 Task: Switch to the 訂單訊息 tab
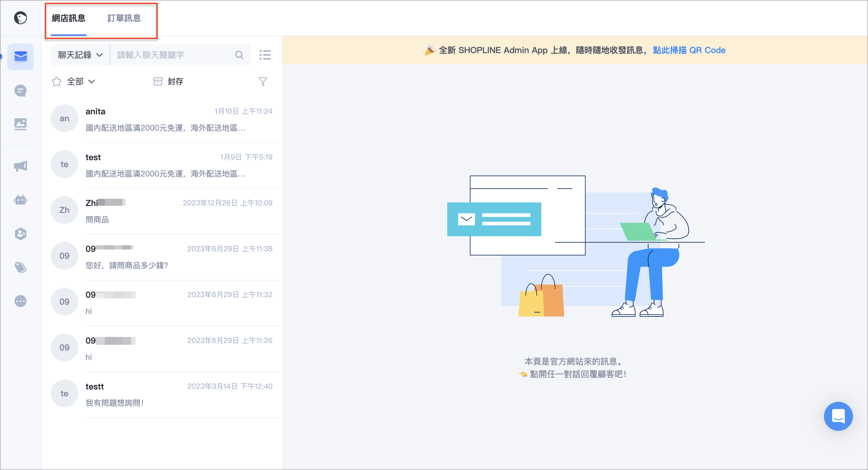[124, 18]
